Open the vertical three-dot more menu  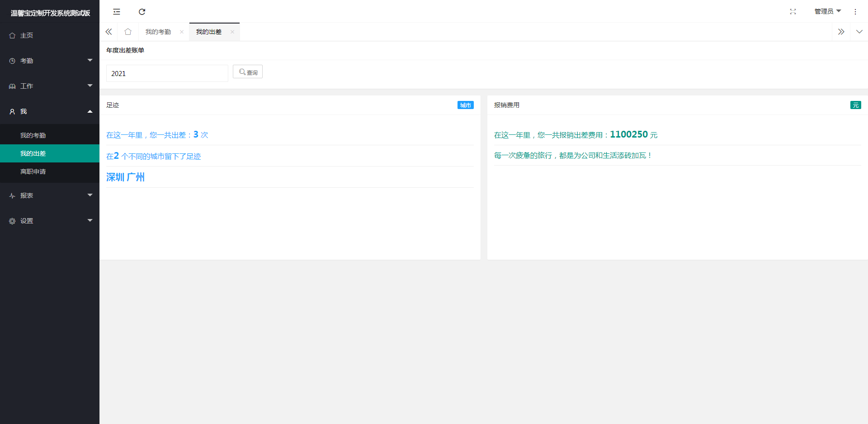pyautogui.click(x=855, y=12)
